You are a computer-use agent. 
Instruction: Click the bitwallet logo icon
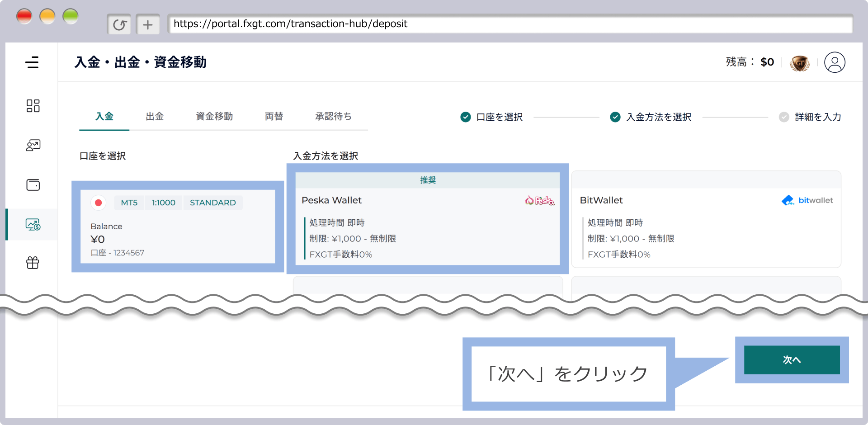tap(807, 200)
